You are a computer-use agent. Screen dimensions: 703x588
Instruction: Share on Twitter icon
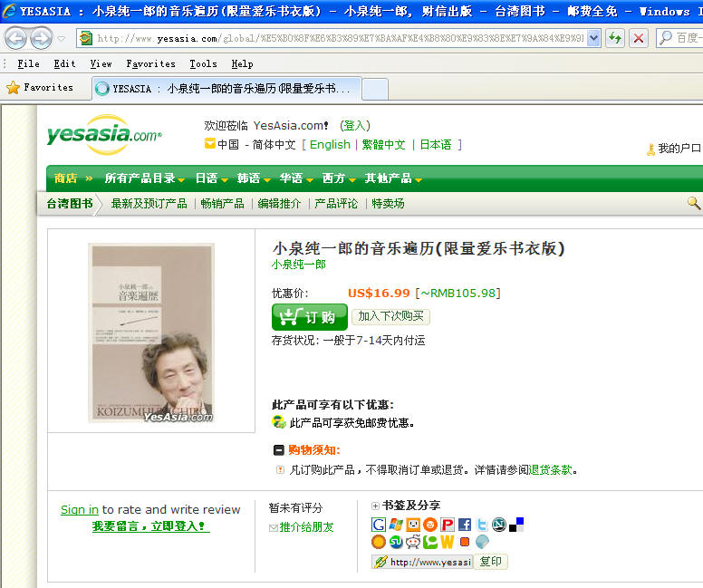tap(482, 525)
